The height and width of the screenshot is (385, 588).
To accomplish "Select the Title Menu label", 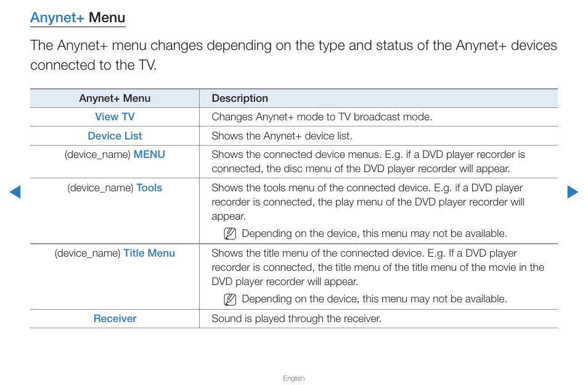I will point(149,254).
